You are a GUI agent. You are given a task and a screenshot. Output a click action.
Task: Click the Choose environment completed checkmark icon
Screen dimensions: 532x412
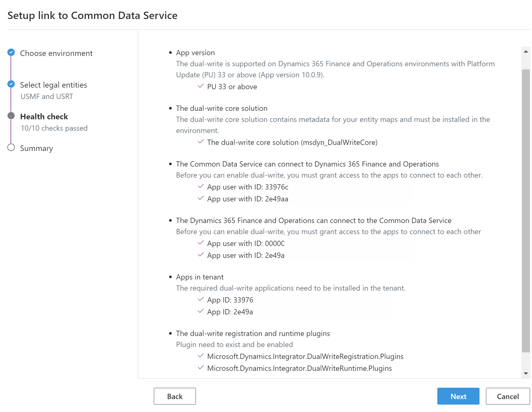pyautogui.click(x=11, y=52)
